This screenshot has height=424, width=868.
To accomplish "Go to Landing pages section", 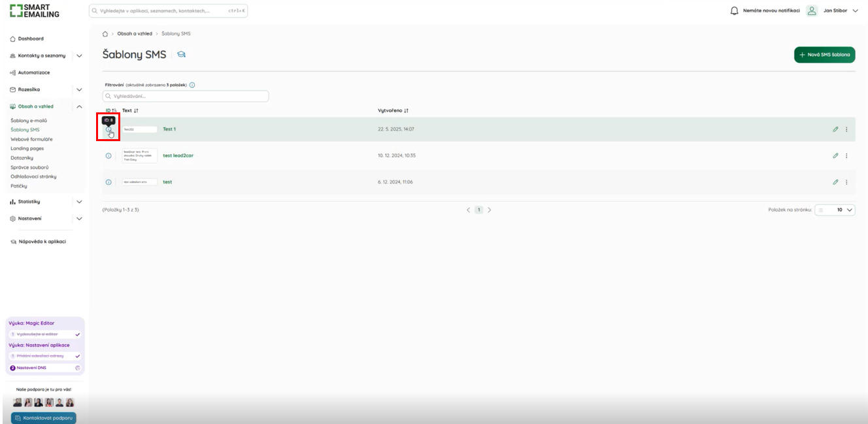I will (x=27, y=148).
